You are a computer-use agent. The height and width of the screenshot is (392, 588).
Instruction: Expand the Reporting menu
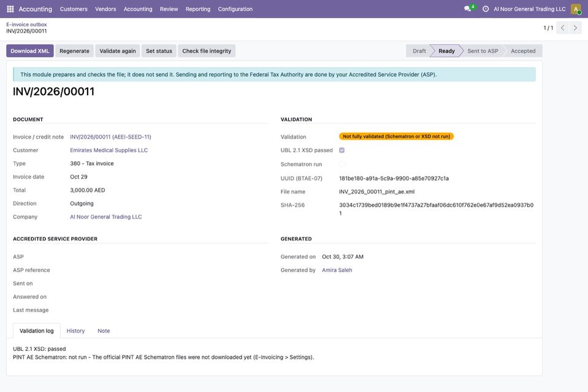198,9
